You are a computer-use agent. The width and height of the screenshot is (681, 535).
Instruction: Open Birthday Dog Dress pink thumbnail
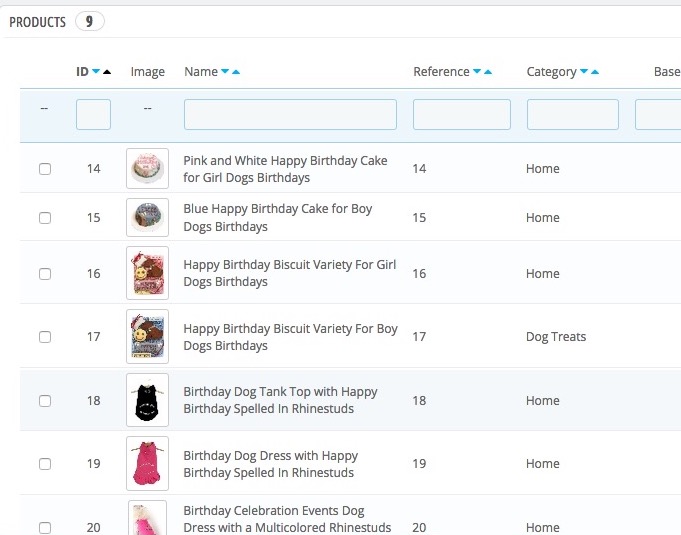tap(147, 463)
